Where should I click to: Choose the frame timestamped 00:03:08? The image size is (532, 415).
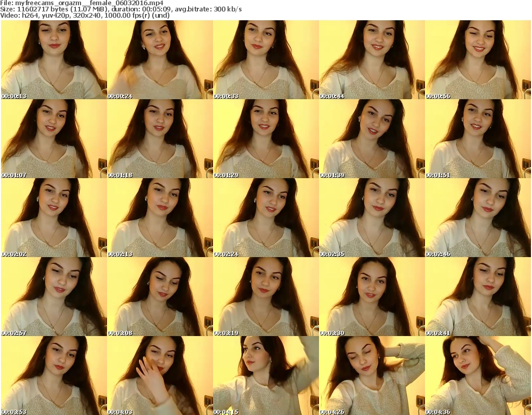[x=160, y=297]
